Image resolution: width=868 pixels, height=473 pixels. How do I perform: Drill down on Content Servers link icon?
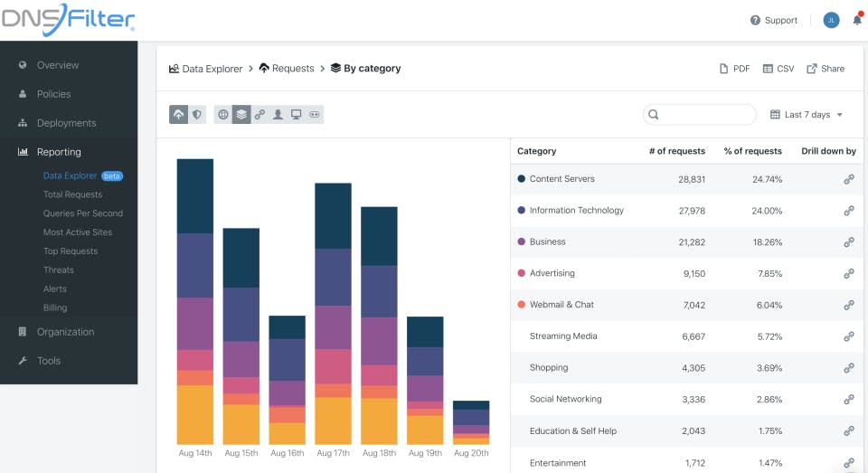click(x=848, y=179)
